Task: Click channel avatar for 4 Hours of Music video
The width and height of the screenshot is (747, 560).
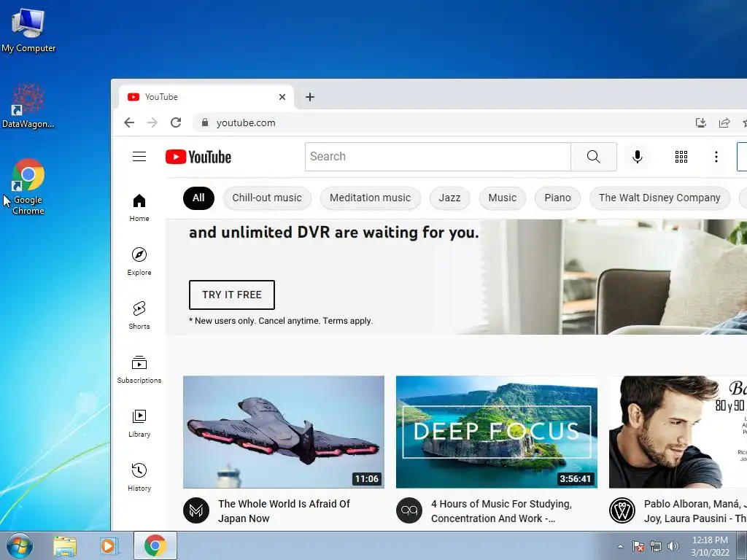Action: (409, 510)
